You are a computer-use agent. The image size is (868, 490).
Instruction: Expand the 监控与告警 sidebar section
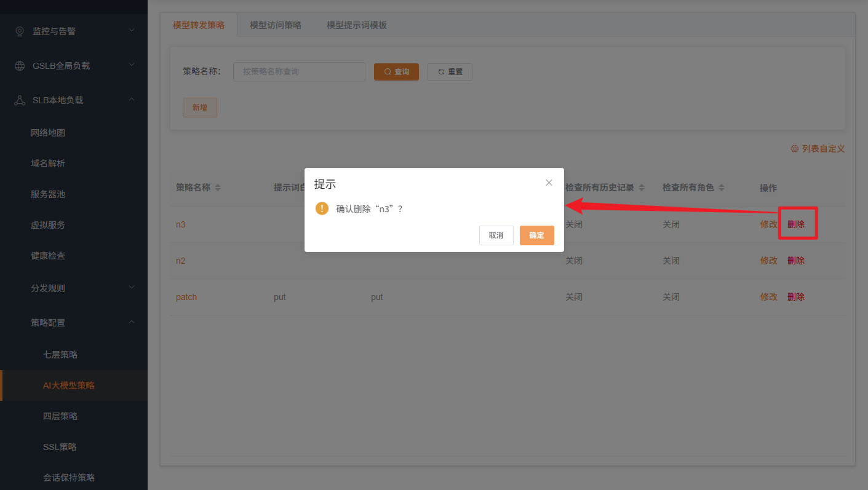point(130,30)
